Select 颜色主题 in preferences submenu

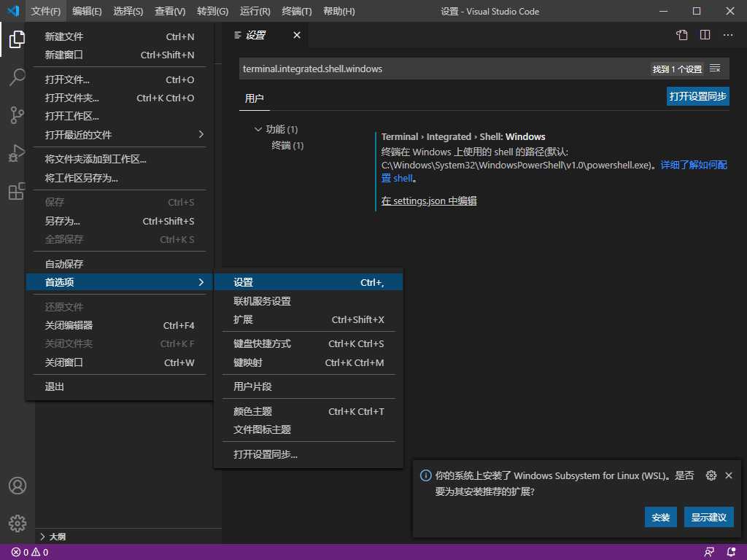[309, 411]
